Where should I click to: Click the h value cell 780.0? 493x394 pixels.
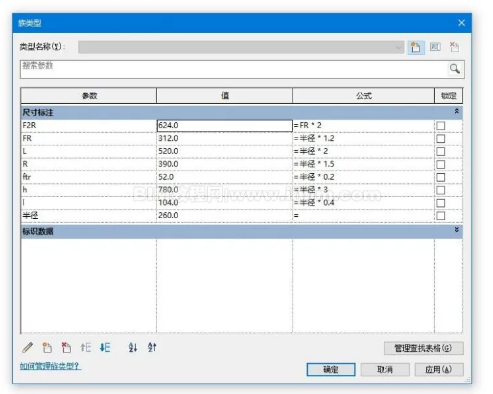(225, 190)
